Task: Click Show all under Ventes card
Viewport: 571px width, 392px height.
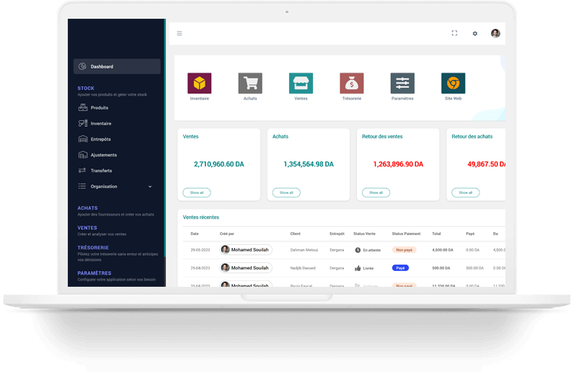Action: (197, 192)
